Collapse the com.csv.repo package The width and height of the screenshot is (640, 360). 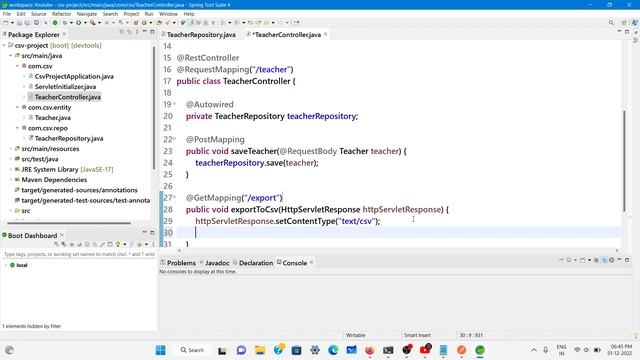click(x=18, y=128)
